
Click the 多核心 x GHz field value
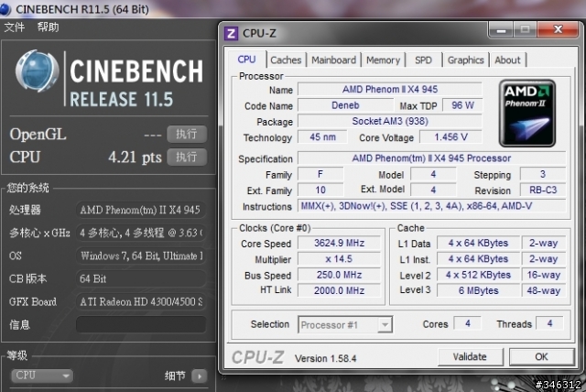[141, 233]
